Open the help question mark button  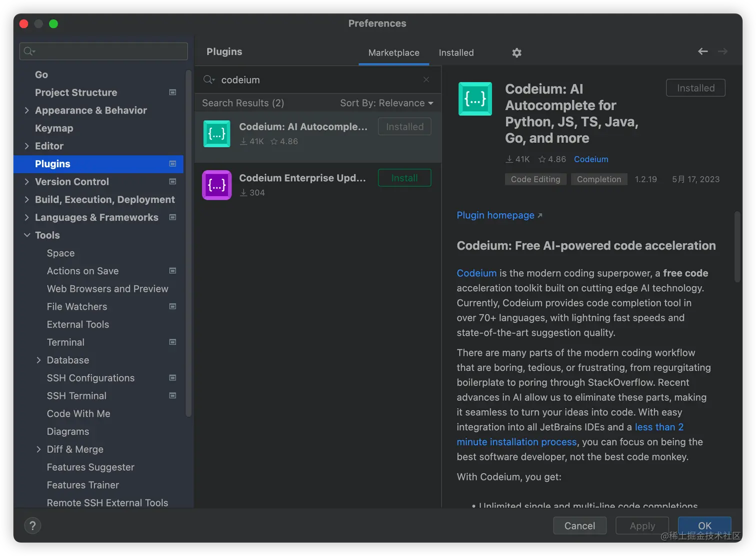point(32,525)
